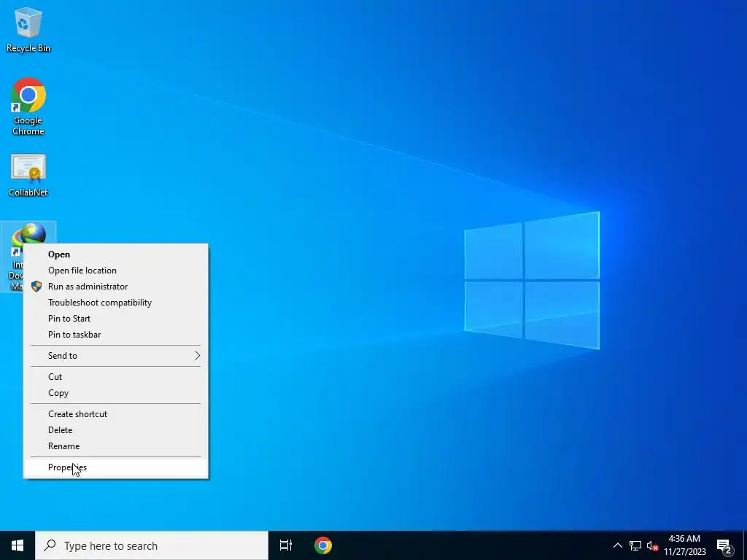Viewport: 747px width, 560px height.
Task: Select Copy from the context menu
Action: (116, 393)
